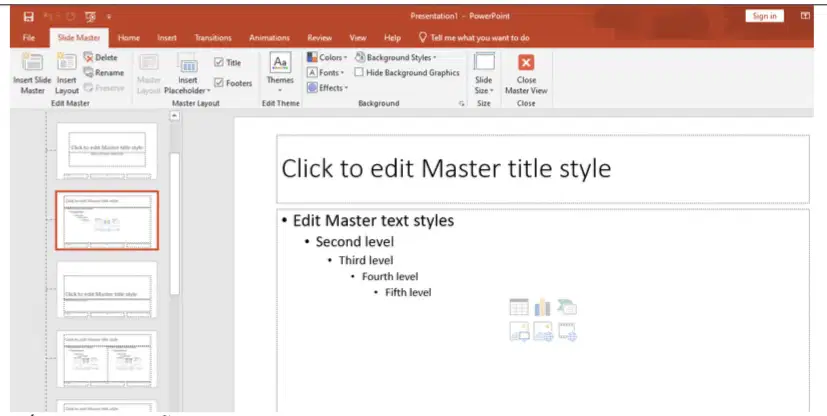Open the Colors dropdown
The height and width of the screenshot is (416, 827).
click(x=327, y=57)
